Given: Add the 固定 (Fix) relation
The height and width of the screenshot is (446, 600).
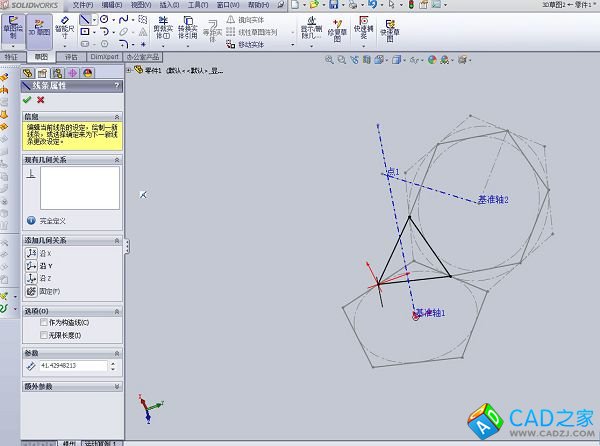Looking at the screenshot, I should (30, 291).
